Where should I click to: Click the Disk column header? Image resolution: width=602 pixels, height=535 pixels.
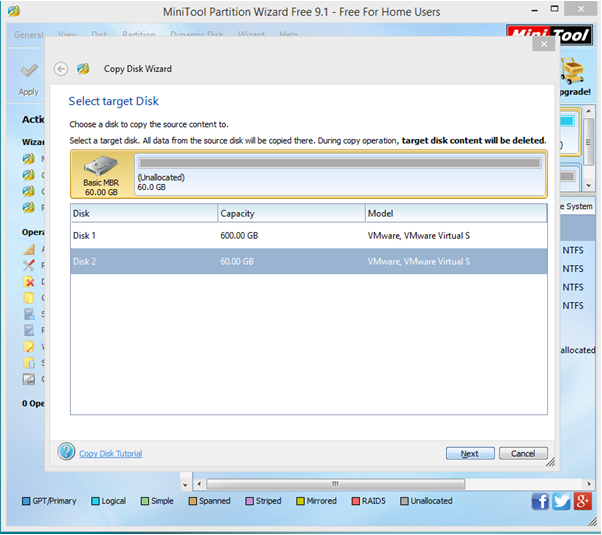click(144, 213)
